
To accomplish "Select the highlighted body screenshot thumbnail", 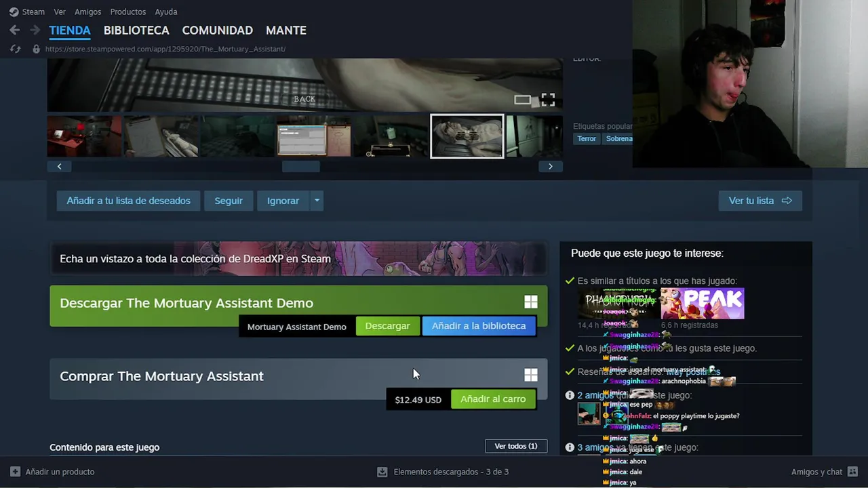I will tap(467, 136).
